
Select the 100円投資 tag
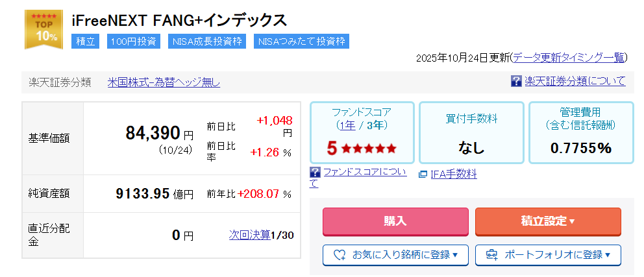click(x=133, y=41)
